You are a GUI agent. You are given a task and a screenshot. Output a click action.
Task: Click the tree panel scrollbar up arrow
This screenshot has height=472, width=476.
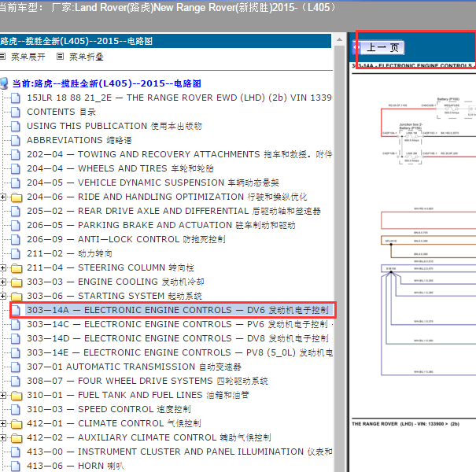pos(339,39)
